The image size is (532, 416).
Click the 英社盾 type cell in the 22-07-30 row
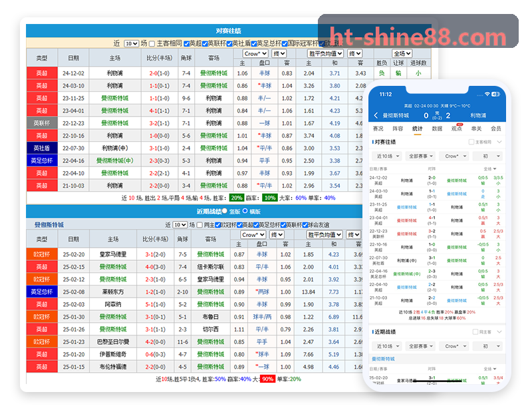coord(42,148)
